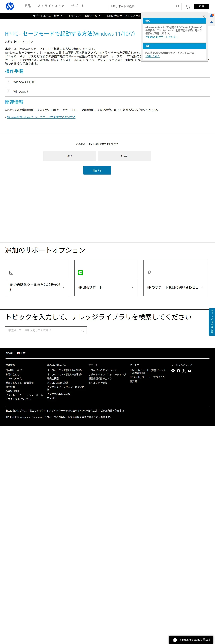Click the search magnifier icon in header

[x=177, y=6]
